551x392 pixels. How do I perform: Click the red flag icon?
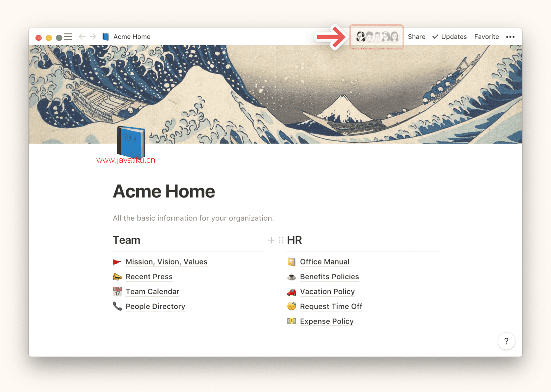117,262
